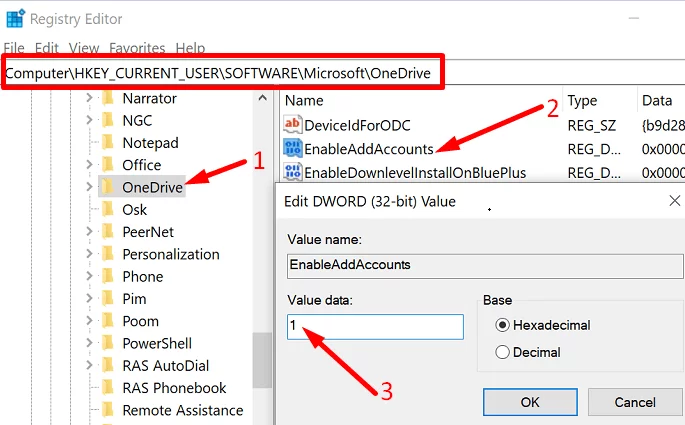Click the Office folder icon

pyautogui.click(x=108, y=165)
